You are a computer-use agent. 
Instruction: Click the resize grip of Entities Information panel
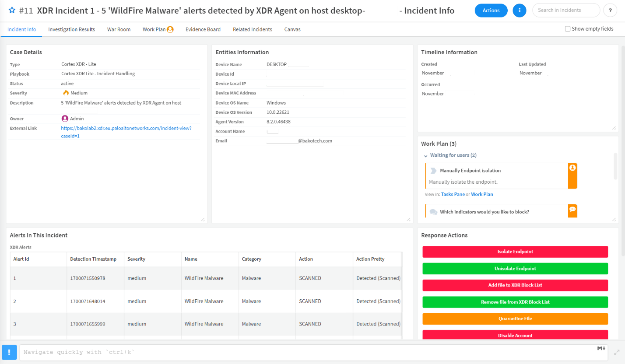pos(408,219)
